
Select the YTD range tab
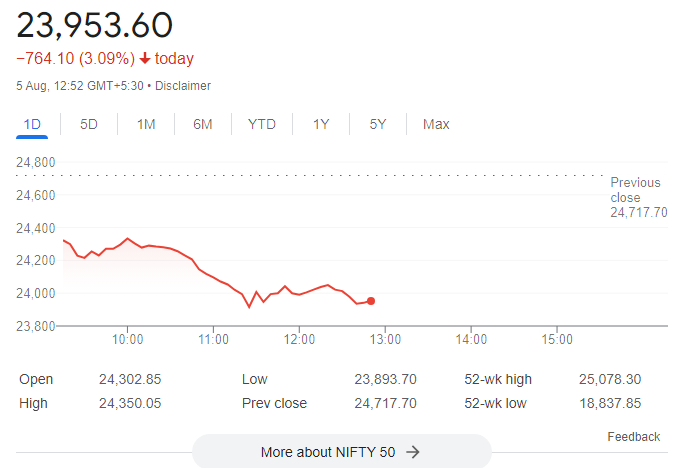point(262,124)
